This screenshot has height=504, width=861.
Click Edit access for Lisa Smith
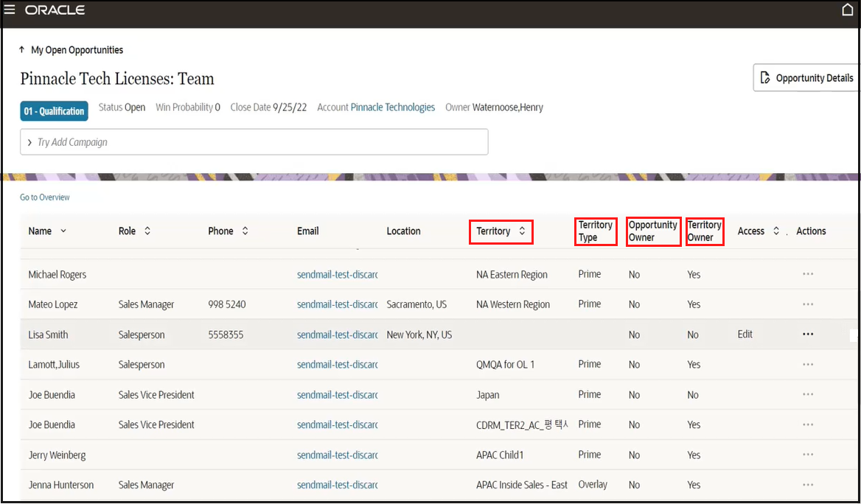[745, 335]
